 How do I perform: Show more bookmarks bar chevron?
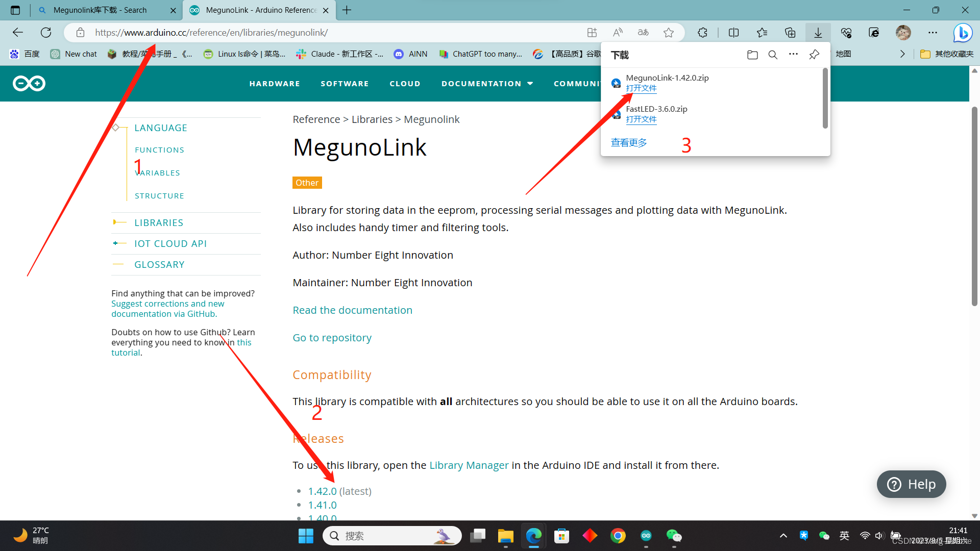902,54
